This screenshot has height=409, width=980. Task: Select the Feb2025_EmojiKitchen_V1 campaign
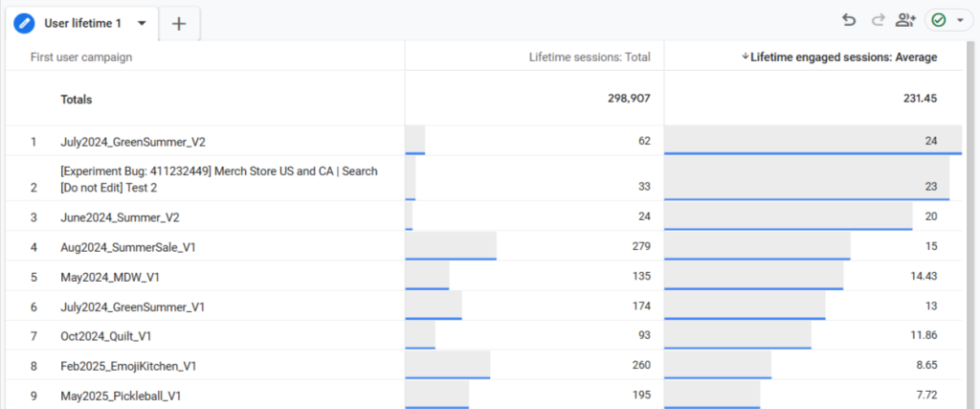[x=128, y=366]
